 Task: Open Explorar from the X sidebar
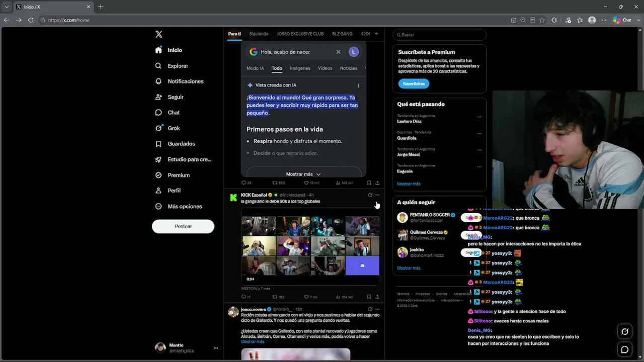pos(172,66)
